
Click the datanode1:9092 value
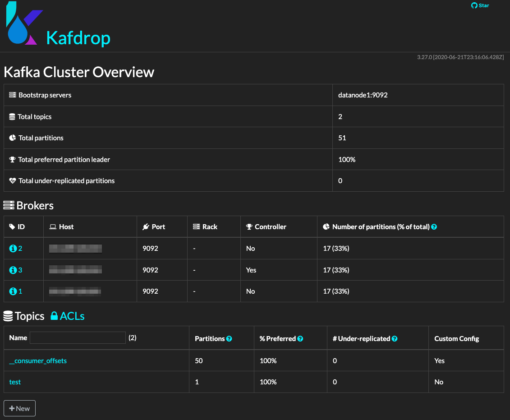coord(363,95)
